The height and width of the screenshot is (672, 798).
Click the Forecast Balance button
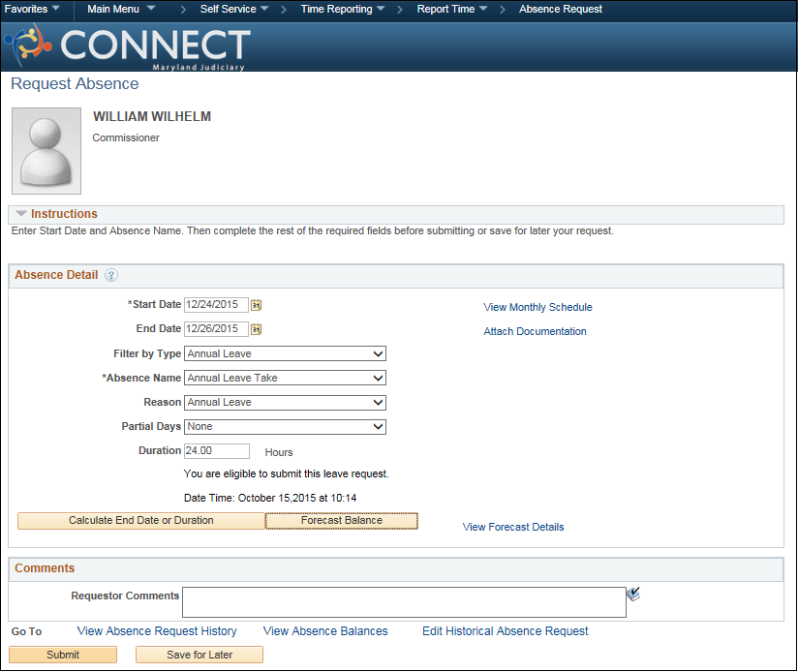tap(342, 520)
